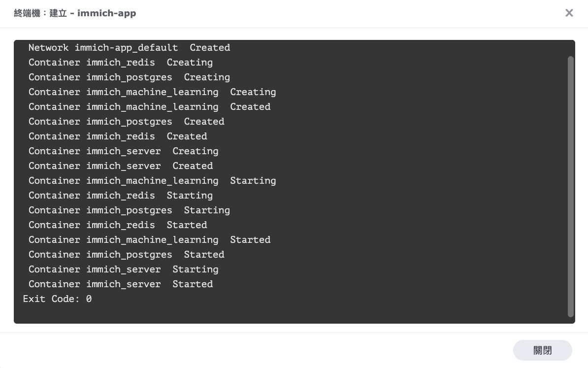The image size is (588, 368).
Task: Close the immich-app terminal dialog with X
Action: pos(569,13)
